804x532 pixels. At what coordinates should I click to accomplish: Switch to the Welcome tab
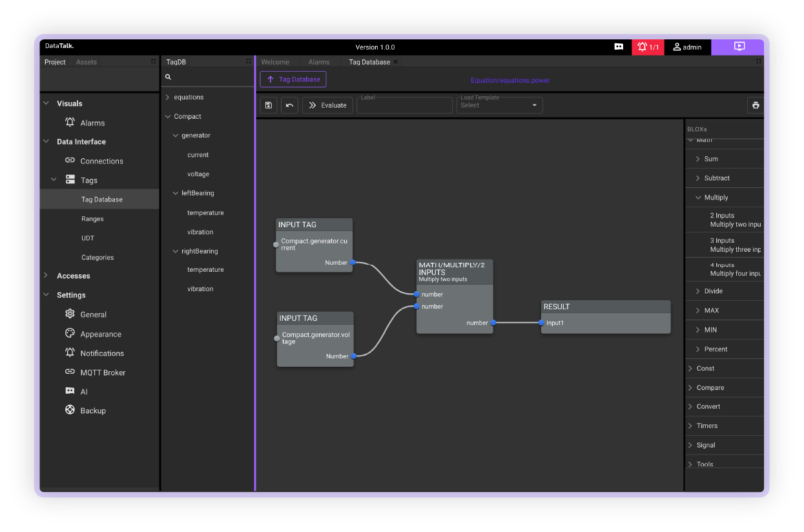[276, 61]
